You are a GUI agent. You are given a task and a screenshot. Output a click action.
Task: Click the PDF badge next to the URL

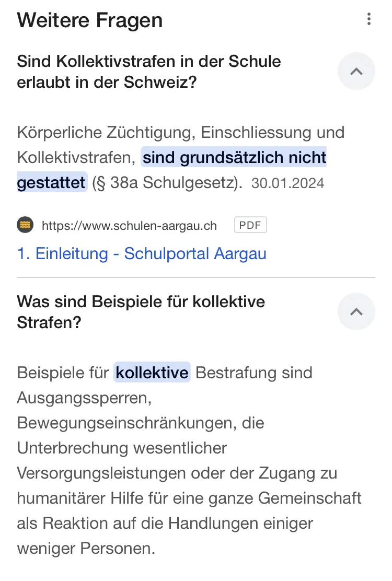[x=250, y=225]
